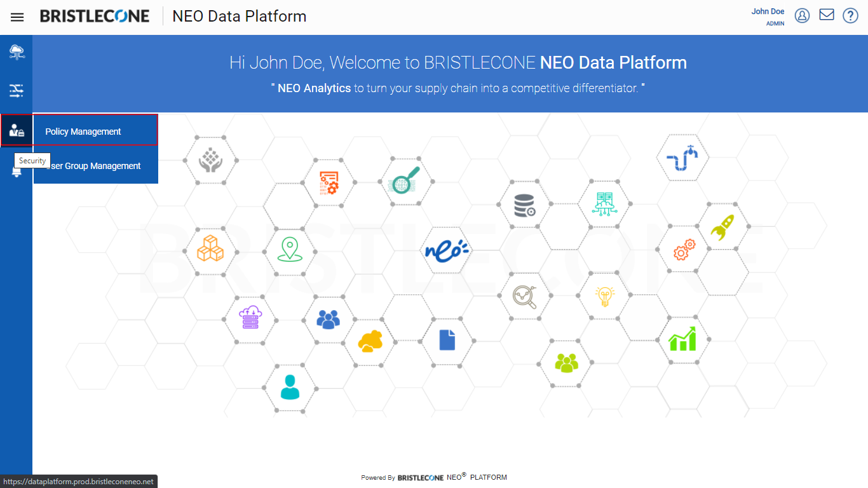Click the blue pipe and faucet icon
Screen dimensions: 868x488
pos(682,158)
